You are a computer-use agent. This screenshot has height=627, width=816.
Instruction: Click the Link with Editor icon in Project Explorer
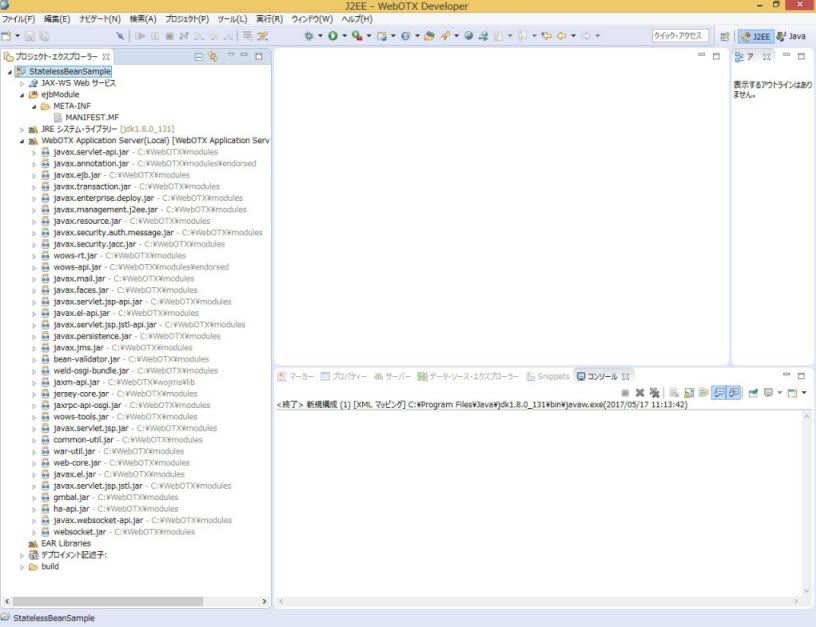pos(212,56)
